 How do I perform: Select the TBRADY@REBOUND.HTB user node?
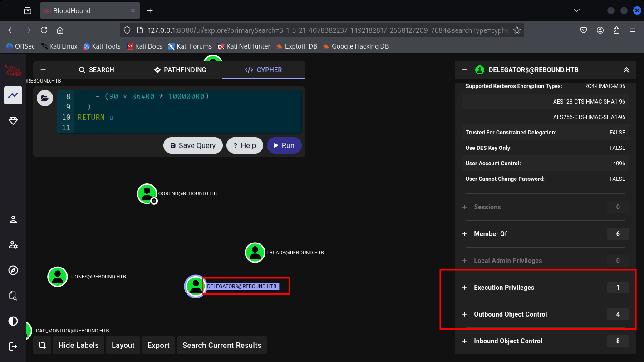(x=255, y=253)
